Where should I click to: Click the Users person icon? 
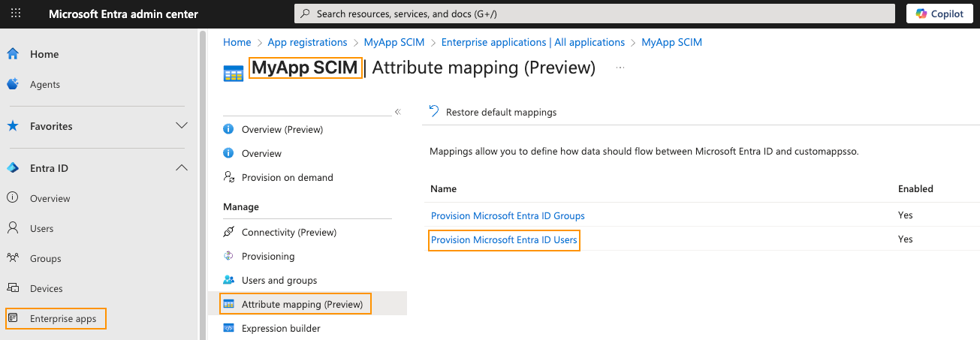(13, 228)
